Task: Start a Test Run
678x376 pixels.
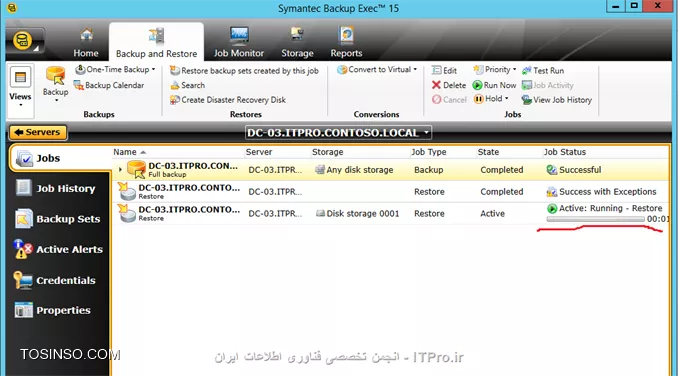Action: [543, 70]
